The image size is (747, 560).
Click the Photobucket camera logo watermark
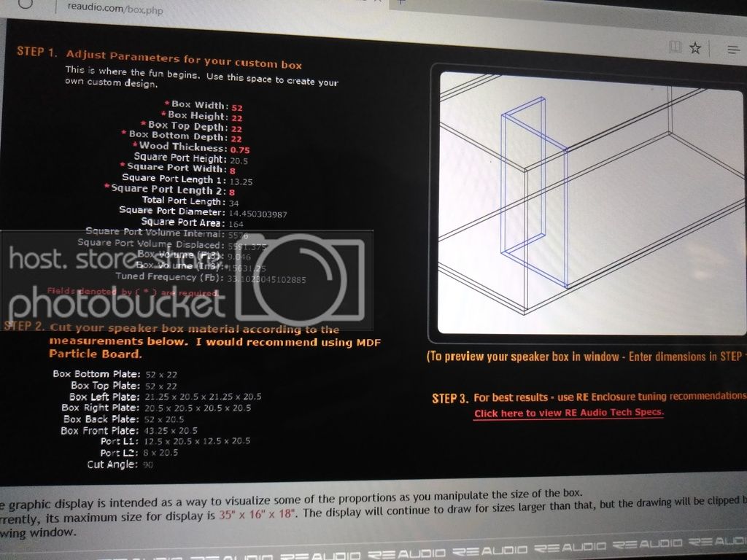(x=301, y=280)
